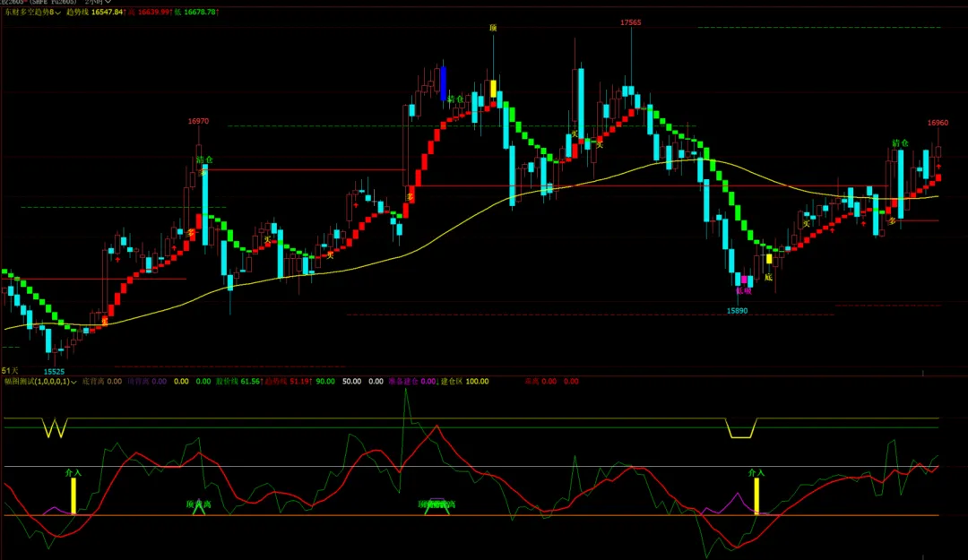Click the 16960 price label at right
Viewport: 968px width, 560px height.
point(938,122)
